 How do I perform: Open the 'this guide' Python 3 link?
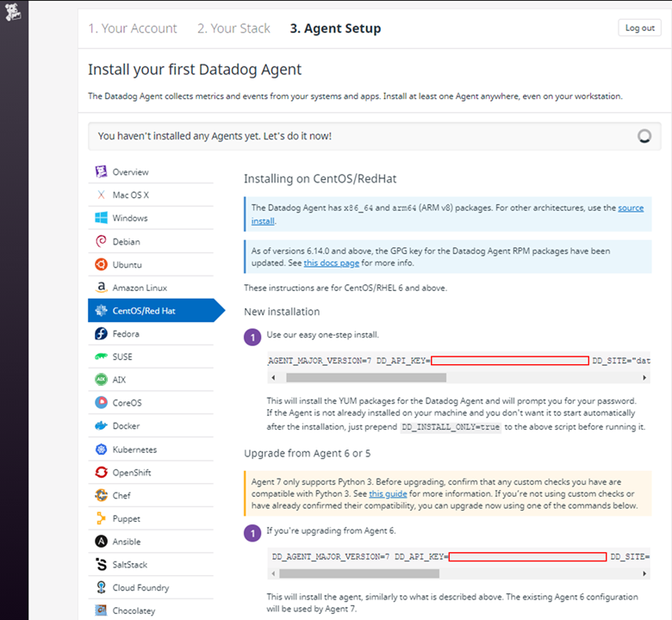click(x=388, y=493)
